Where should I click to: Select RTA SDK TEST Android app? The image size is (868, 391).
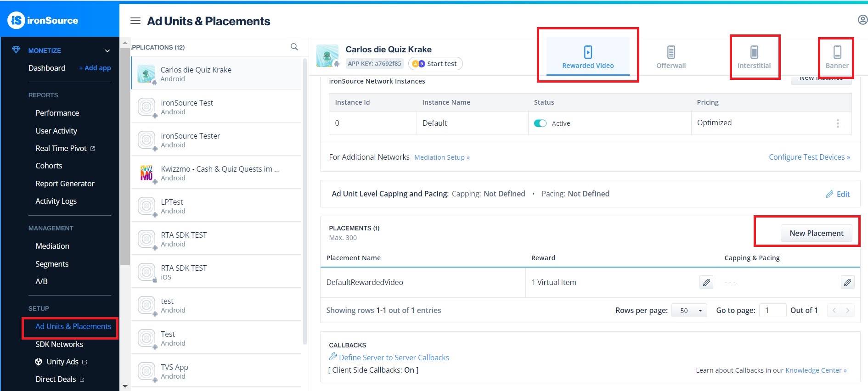216,238
